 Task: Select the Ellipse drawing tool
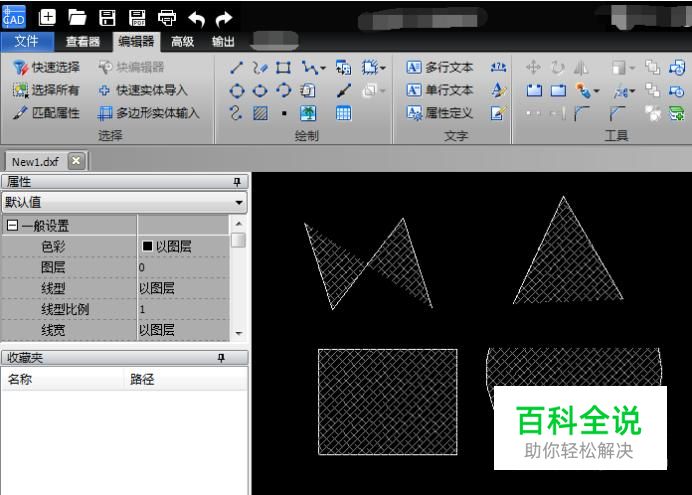(x=260, y=91)
